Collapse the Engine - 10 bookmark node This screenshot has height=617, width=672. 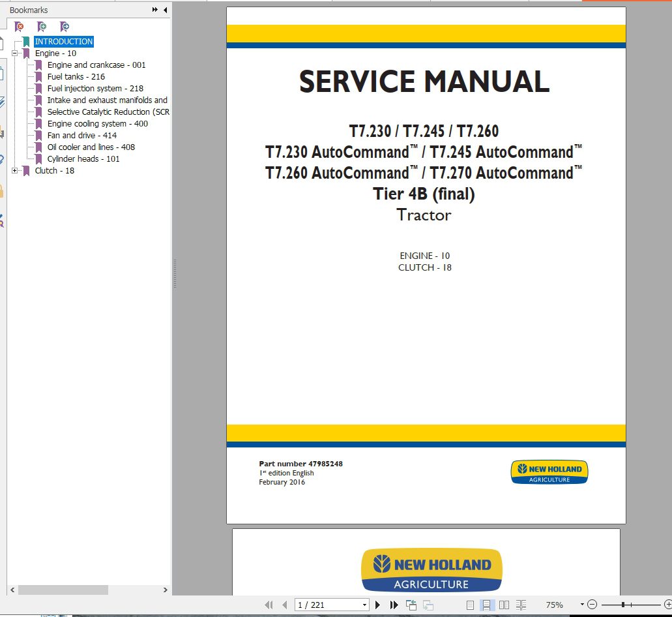tap(14, 53)
